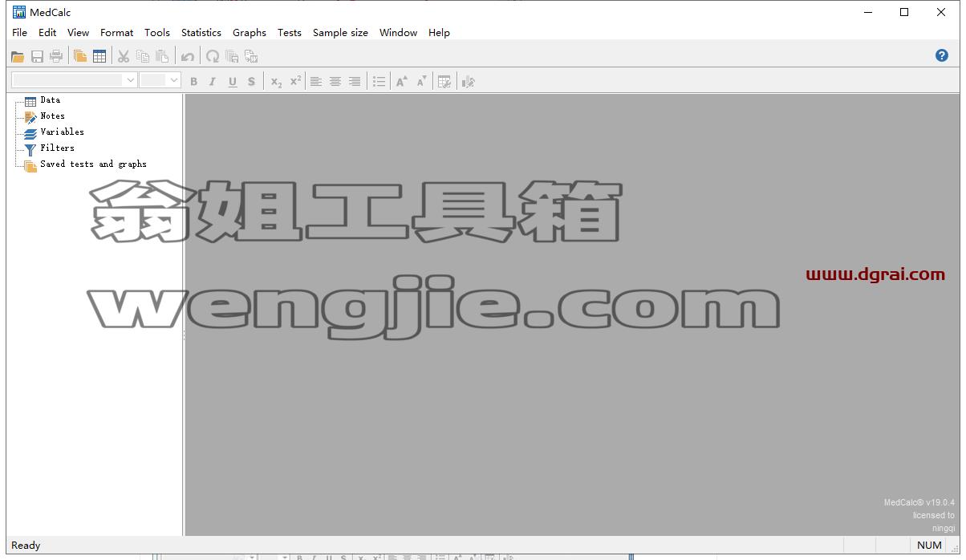This screenshot has height=560, width=966.
Task: Open the View menu
Action: pos(79,33)
